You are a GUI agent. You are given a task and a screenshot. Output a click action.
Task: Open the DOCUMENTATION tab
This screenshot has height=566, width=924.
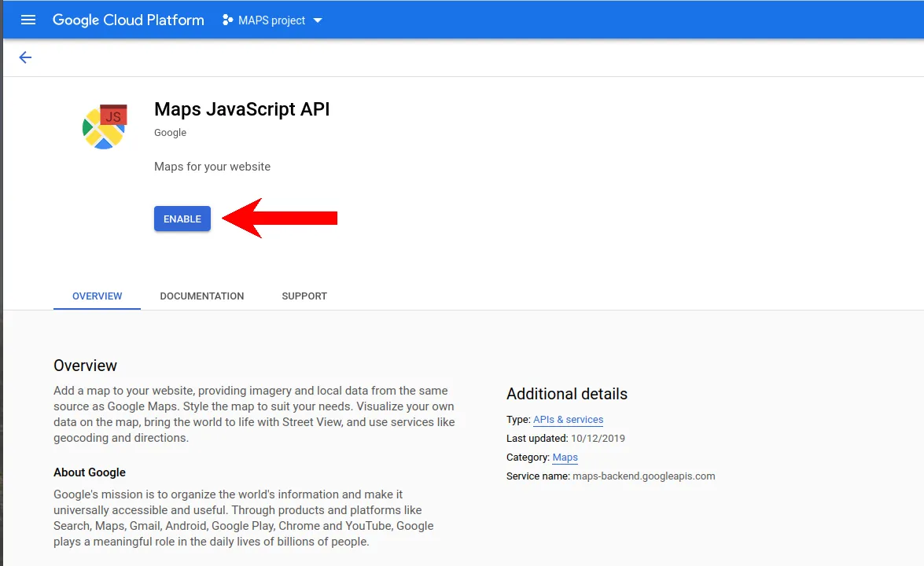[202, 296]
